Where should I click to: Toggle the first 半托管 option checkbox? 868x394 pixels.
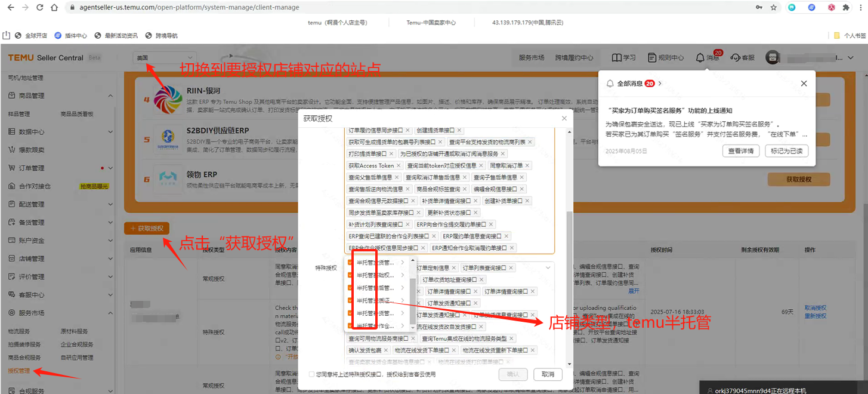(351, 263)
